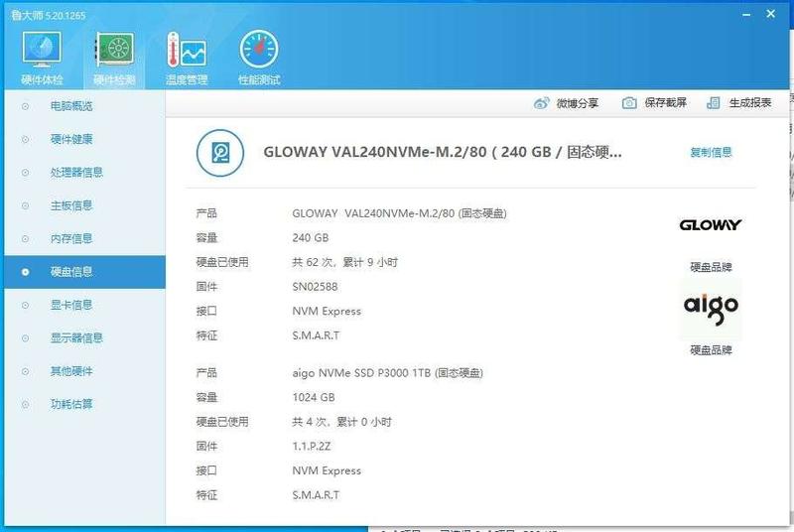794x532 pixels.
Task: Click the usage text 共 62 次, 累计 9 小时
Action: click(344, 262)
